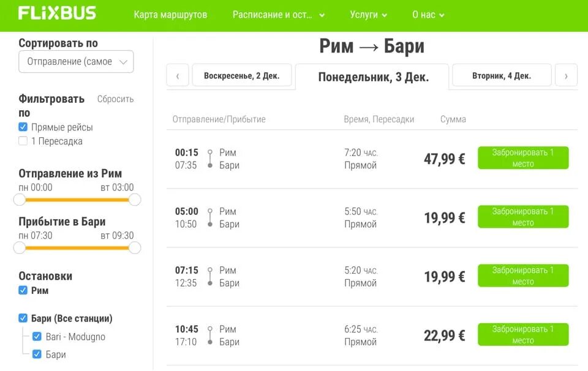Uncheck the Bari - Modugno stop
588x371 pixels.
pos(37,337)
